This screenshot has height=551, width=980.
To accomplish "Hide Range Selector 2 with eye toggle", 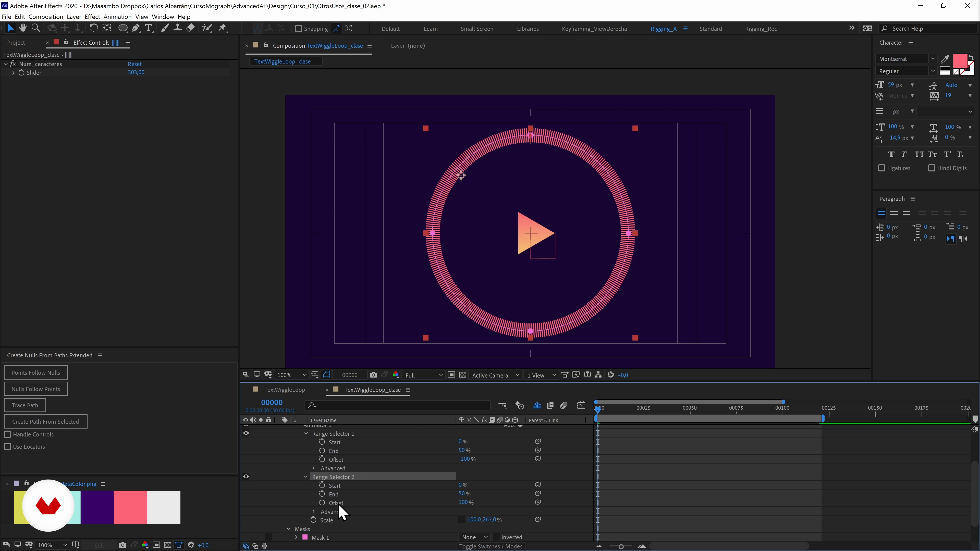I will 246,477.
